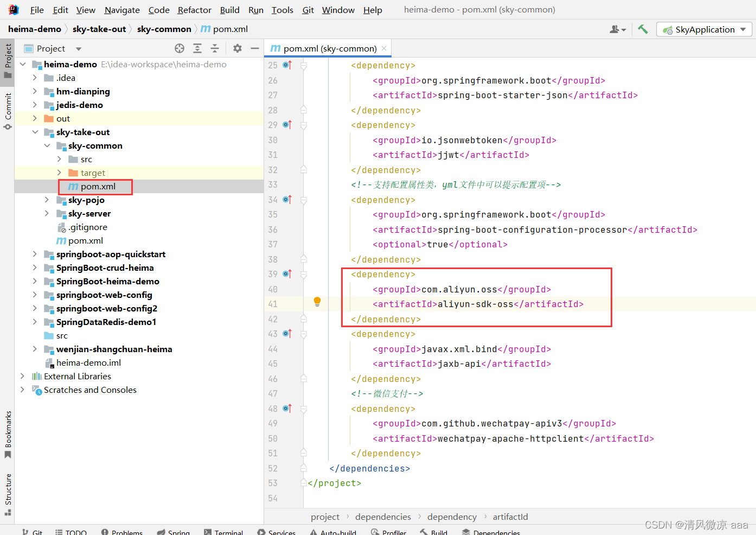Open the TODO tool window
Viewport: 756px width, 535px height.
point(71,532)
